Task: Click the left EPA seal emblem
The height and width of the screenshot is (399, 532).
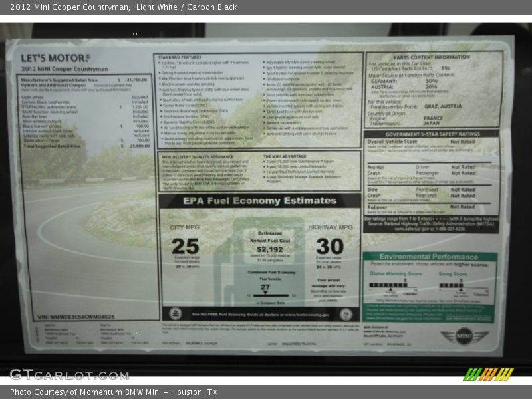Action: 175,313
